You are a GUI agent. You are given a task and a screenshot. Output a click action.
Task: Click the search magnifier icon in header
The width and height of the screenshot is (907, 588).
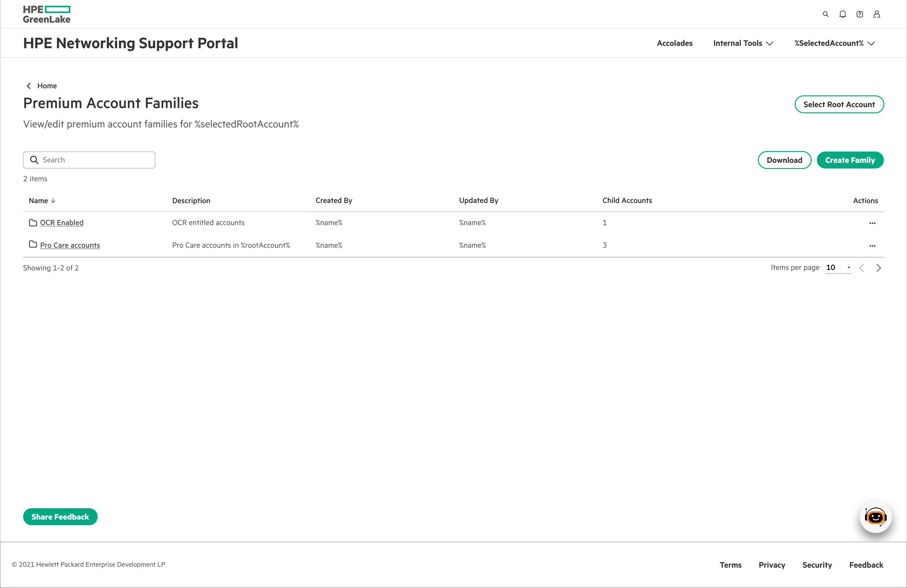(x=825, y=14)
